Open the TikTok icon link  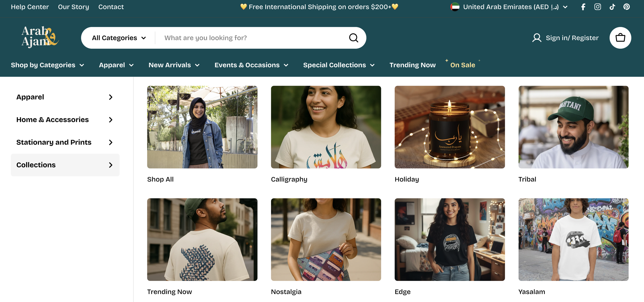[612, 7]
